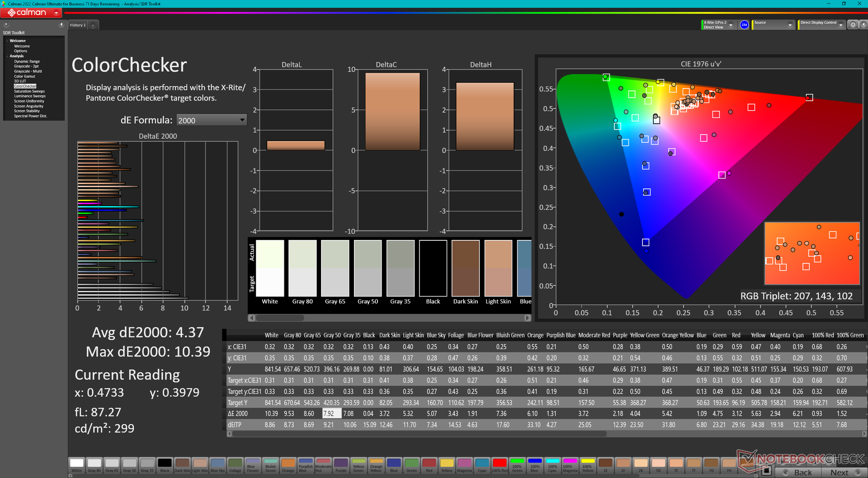Open the dE Formula dropdown

[211, 120]
